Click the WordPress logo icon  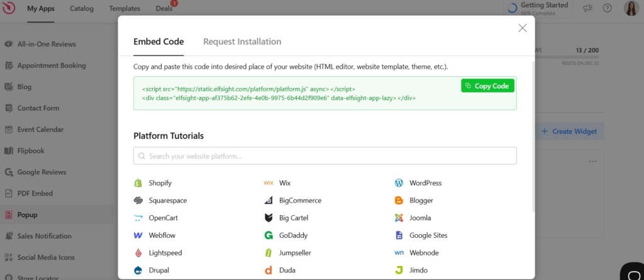[x=399, y=183]
